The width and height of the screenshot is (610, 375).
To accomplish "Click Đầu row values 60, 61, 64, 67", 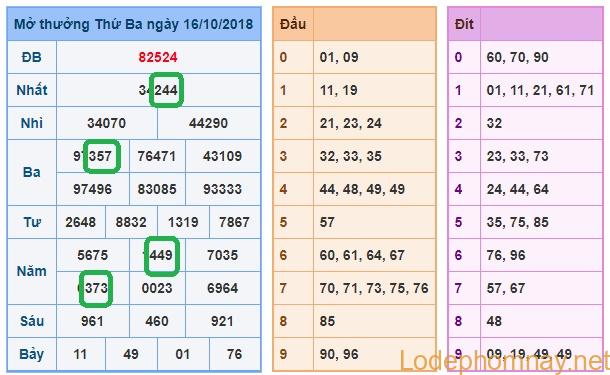I will pos(362,256).
